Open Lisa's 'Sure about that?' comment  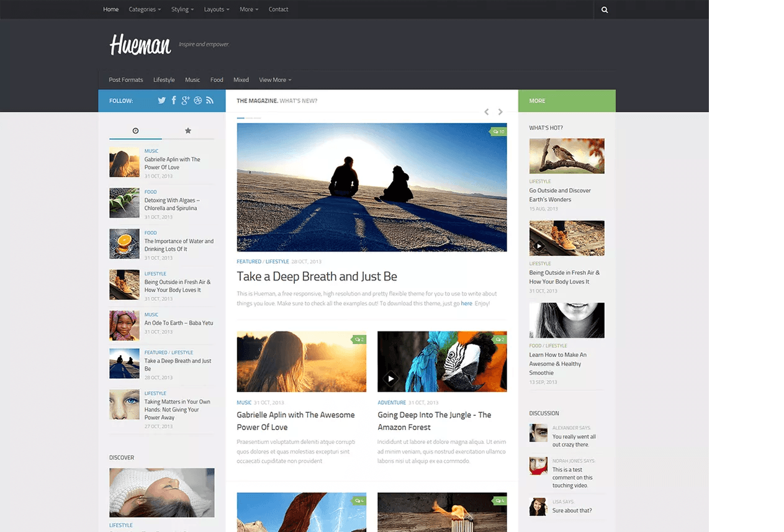tap(572, 511)
